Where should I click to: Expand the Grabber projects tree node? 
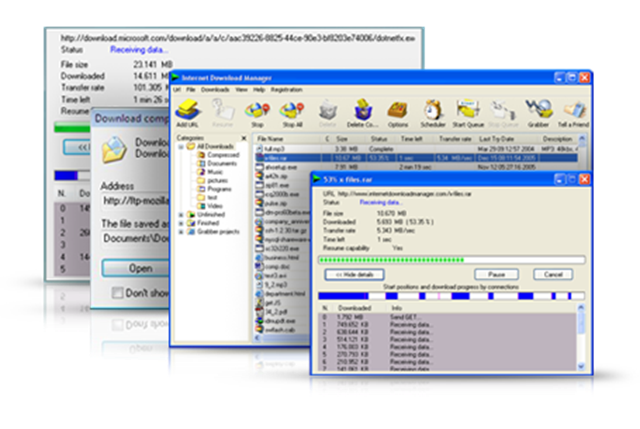[x=181, y=232]
